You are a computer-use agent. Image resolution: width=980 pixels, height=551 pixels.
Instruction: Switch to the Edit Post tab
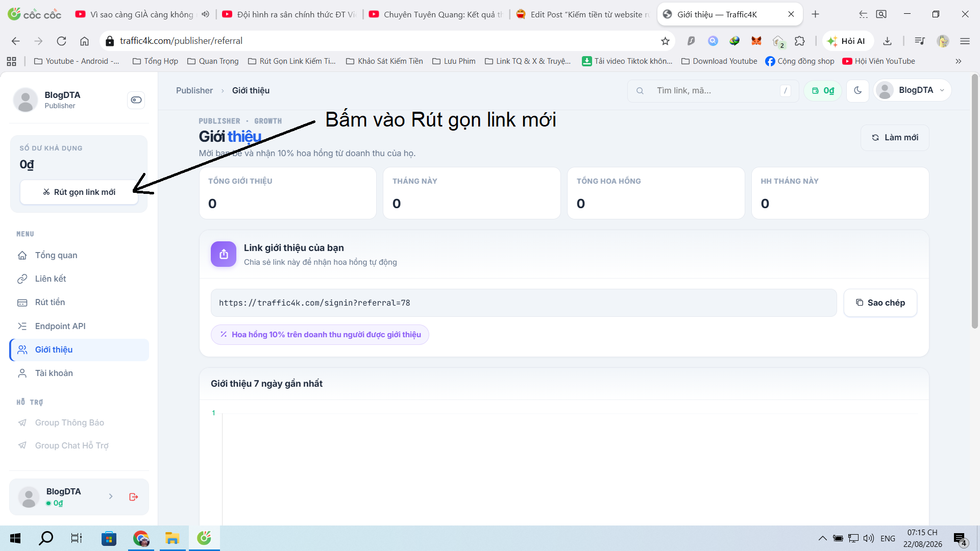tap(584, 14)
